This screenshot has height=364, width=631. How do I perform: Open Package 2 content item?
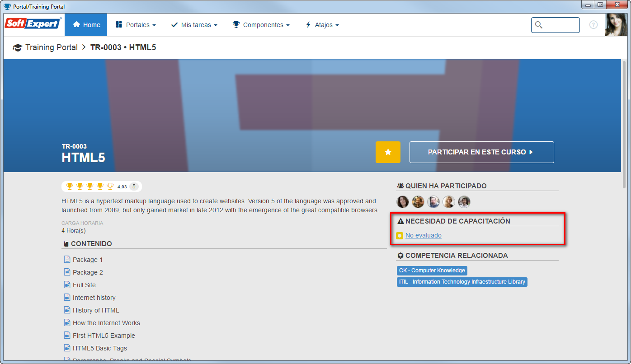pos(88,272)
